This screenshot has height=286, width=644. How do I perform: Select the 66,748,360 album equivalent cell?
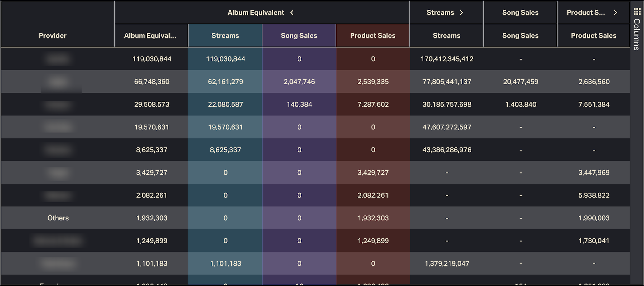[152, 82]
